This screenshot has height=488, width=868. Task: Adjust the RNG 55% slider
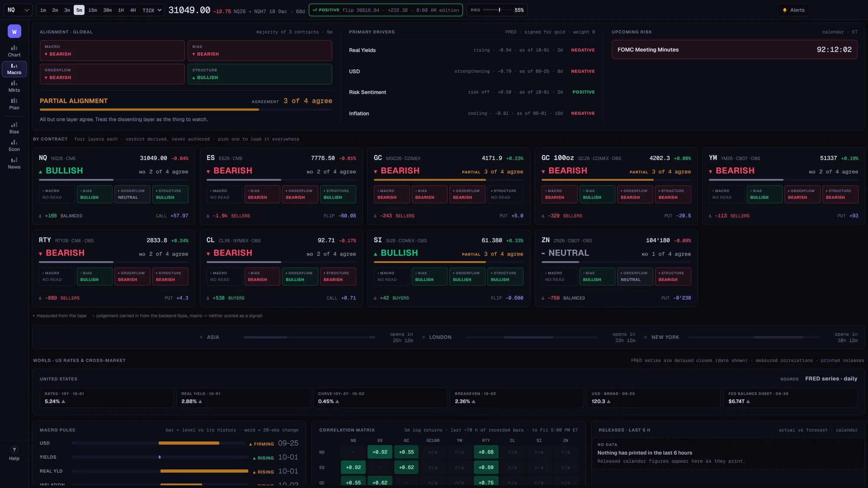point(497,10)
